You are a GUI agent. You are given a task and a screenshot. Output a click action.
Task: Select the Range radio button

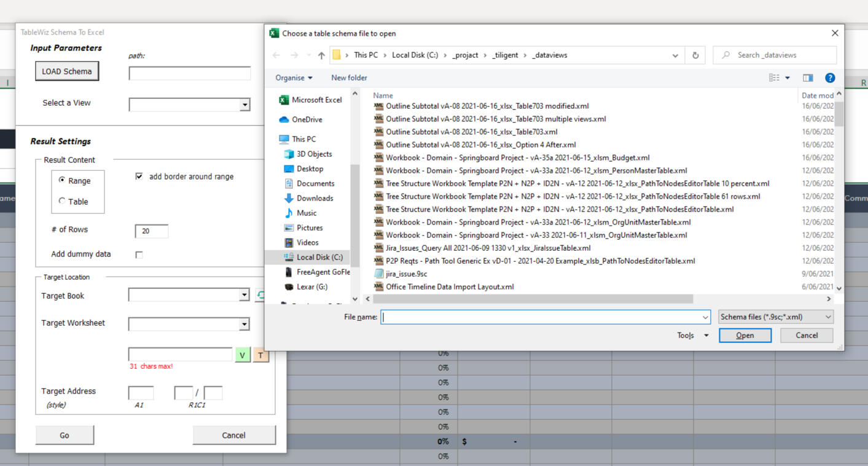click(x=62, y=180)
